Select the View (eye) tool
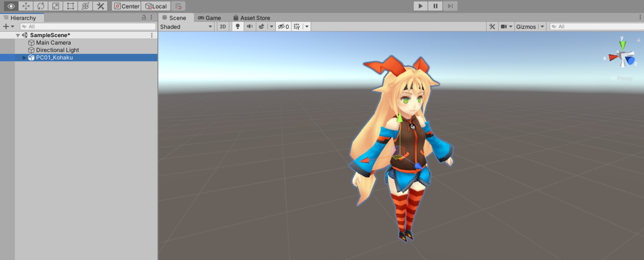Image resolution: width=644 pixels, height=260 pixels. [11, 6]
